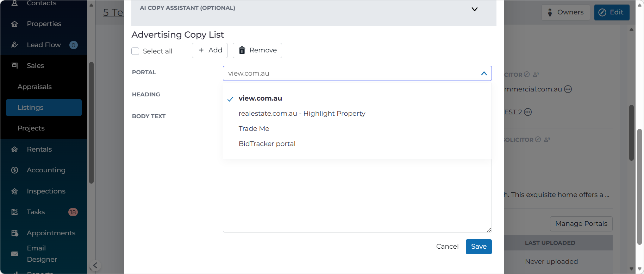The height and width of the screenshot is (274, 644).
Task: Click the Email Designer envelope icon
Action: [14, 254]
